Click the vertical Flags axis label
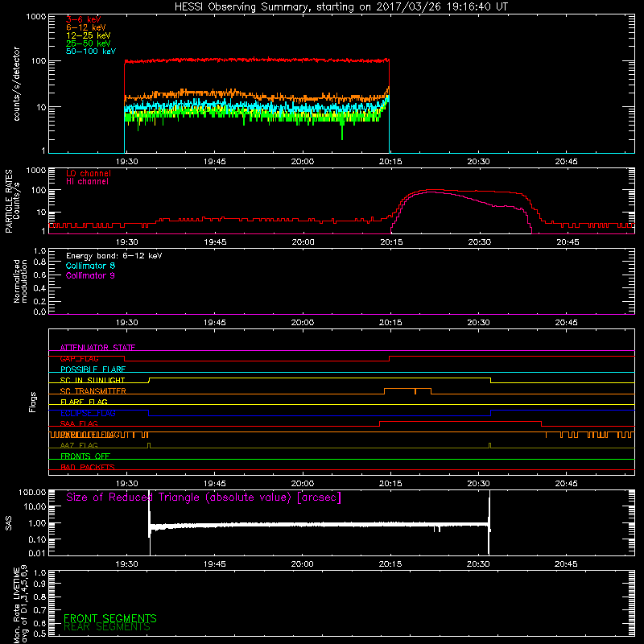Screen dimensions: 644x644 coord(33,402)
